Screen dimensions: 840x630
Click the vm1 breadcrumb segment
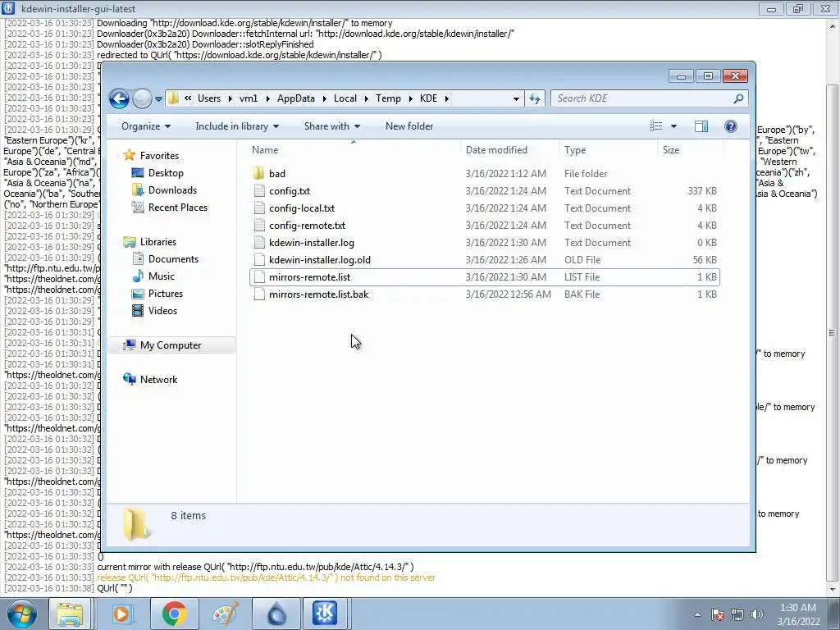click(x=249, y=98)
